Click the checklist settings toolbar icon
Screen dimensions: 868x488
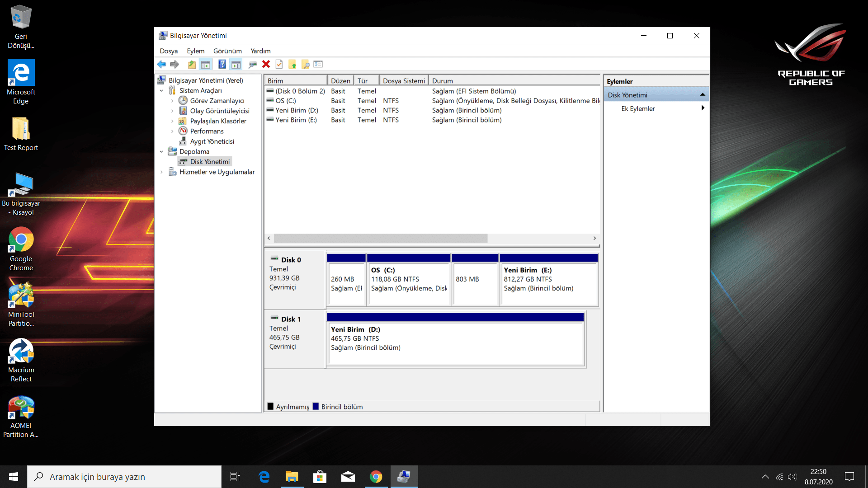pyautogui.click(x=318, y=65)
